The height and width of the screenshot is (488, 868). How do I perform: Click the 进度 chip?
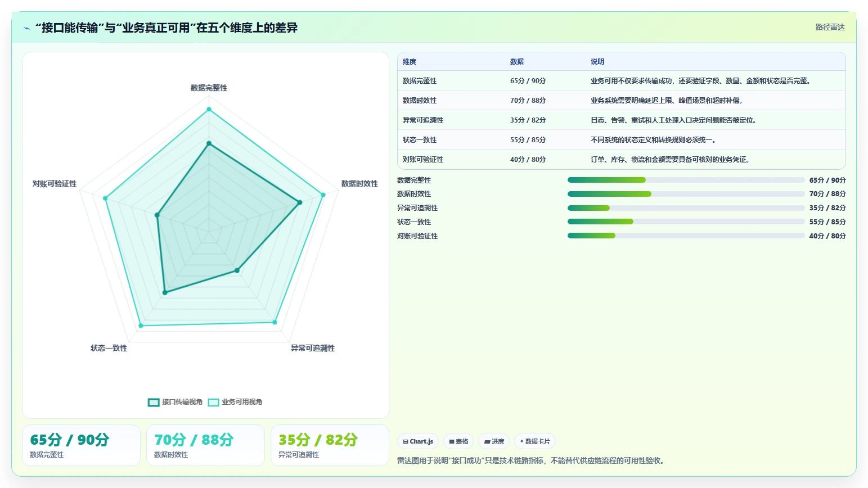[x=494, y=441]
